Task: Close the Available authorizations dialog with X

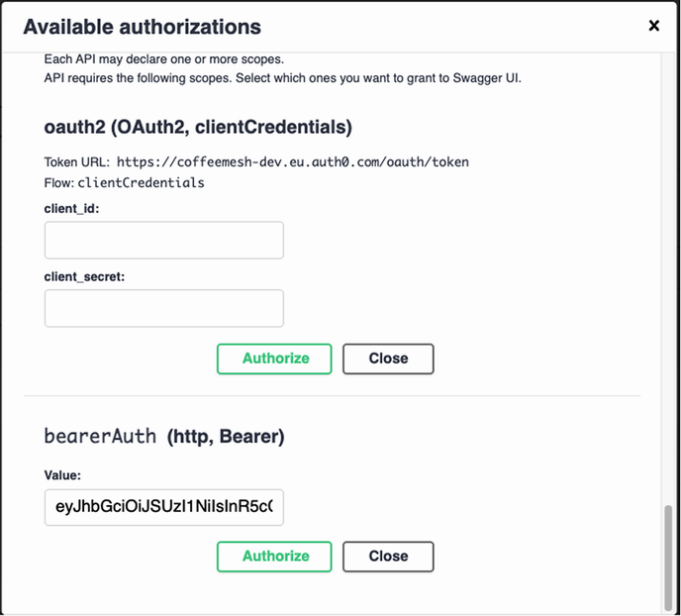Action: [x=653, y=26]
